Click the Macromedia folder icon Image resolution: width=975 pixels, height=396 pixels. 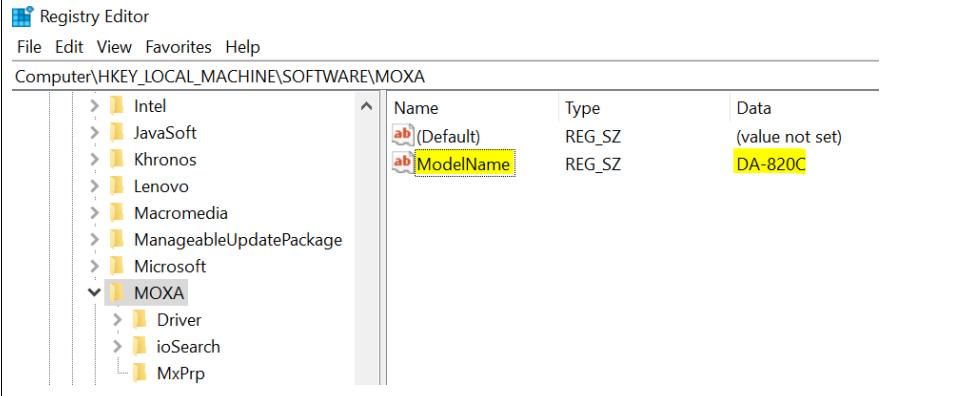point(117,213)
